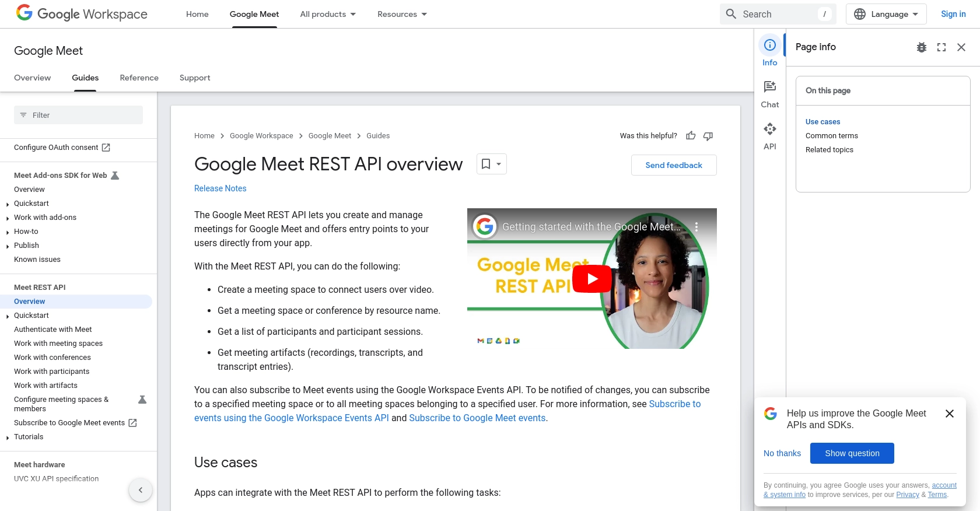Open the Release Notes link
The image size is (980, 511).
click(x=220, y=188)
